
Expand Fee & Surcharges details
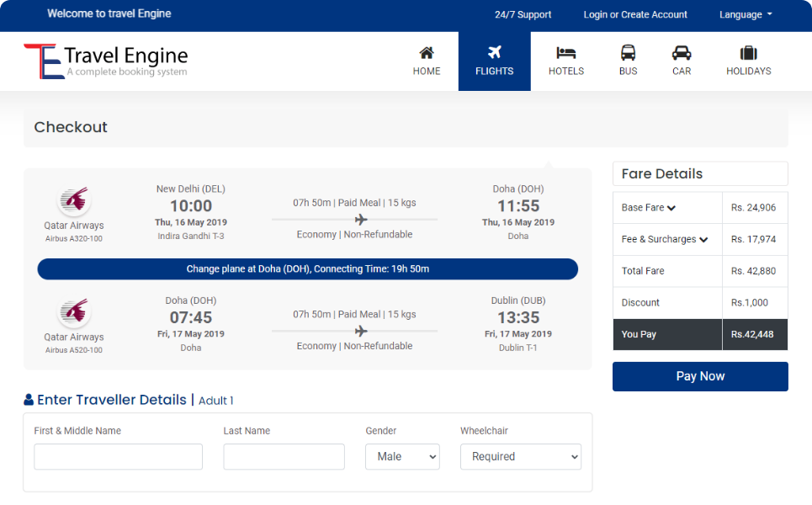703,240
